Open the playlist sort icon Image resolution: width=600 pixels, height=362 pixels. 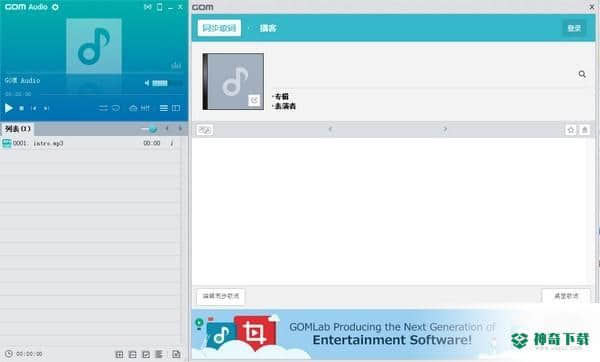159,354
